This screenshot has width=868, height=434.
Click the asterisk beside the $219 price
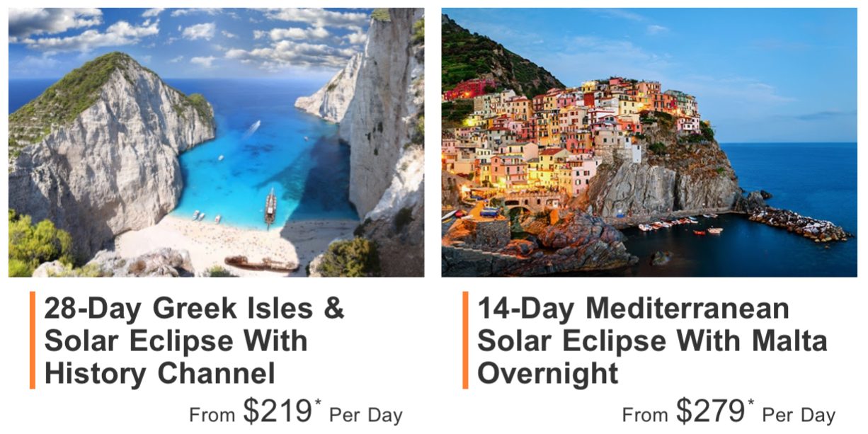(x=318, y=403)
